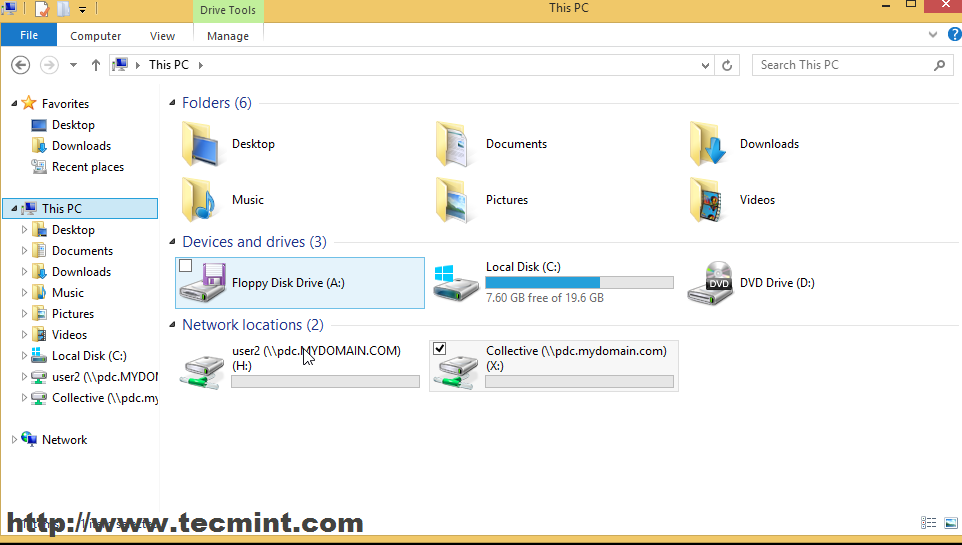
Task: Switch to large icons view in status bar
Action: pyautogui.click(x=950, y=522)
